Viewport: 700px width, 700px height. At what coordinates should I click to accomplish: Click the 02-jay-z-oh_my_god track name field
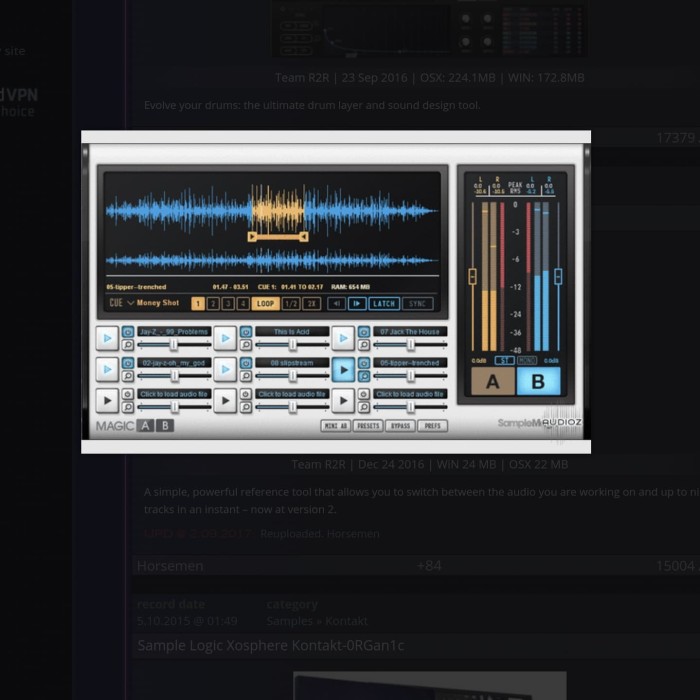[x=174, y=363]
